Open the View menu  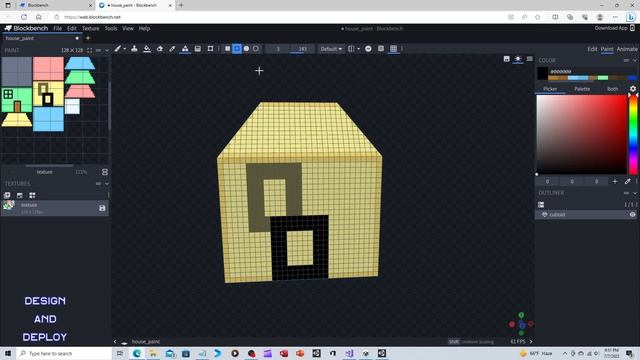(128, 28)
